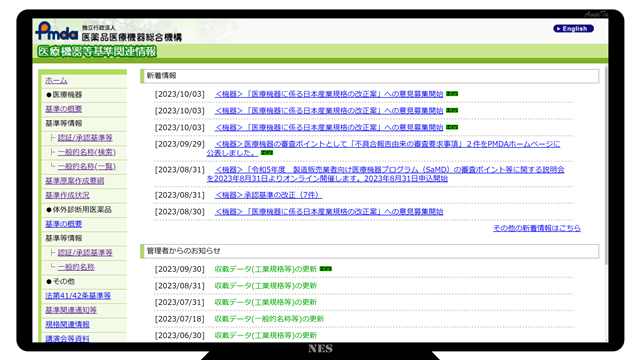This screenshot has height=360, width=640.
Task: Click the ●体外診断用医薬品 sidebar heading
Action: point(79,209)
